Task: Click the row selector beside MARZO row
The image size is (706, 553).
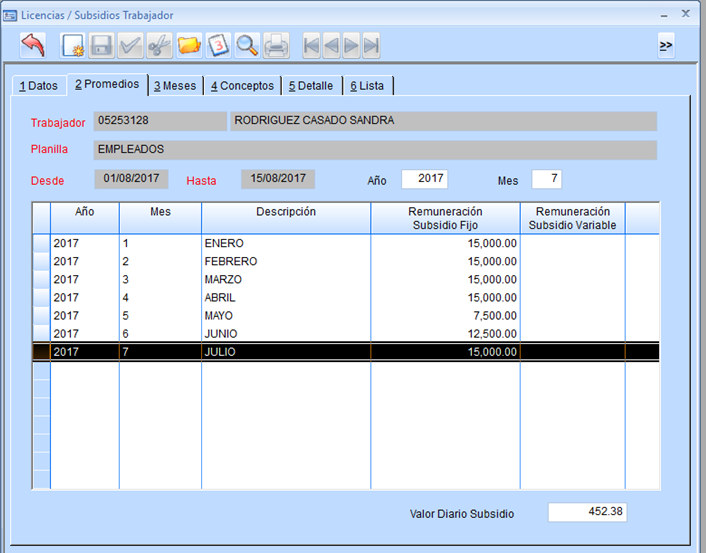Action: (x=41, y=280)
